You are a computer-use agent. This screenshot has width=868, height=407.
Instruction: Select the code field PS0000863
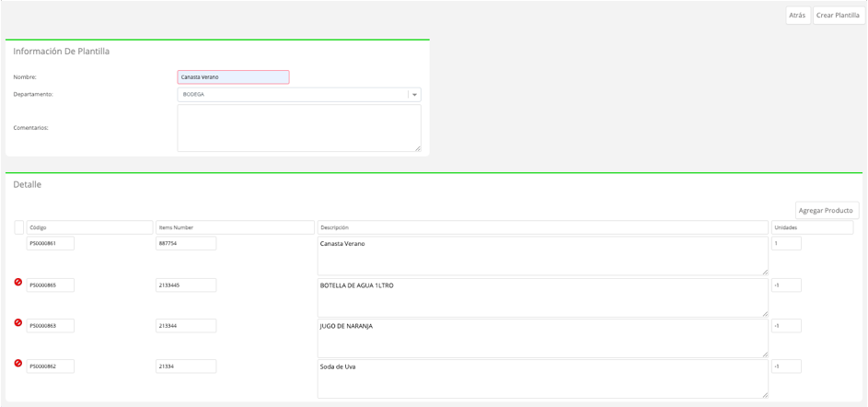coord(51,326)
